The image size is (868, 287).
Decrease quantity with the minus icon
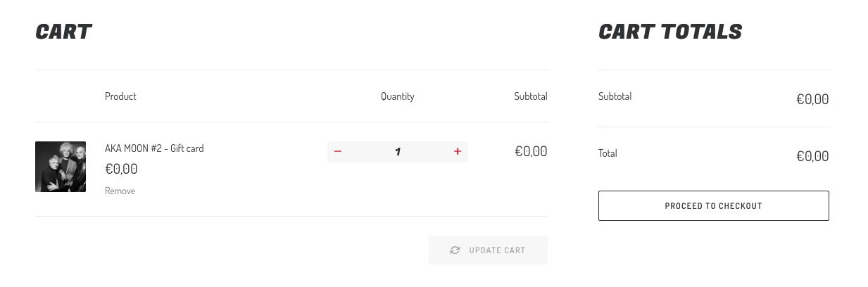(338, 151)
